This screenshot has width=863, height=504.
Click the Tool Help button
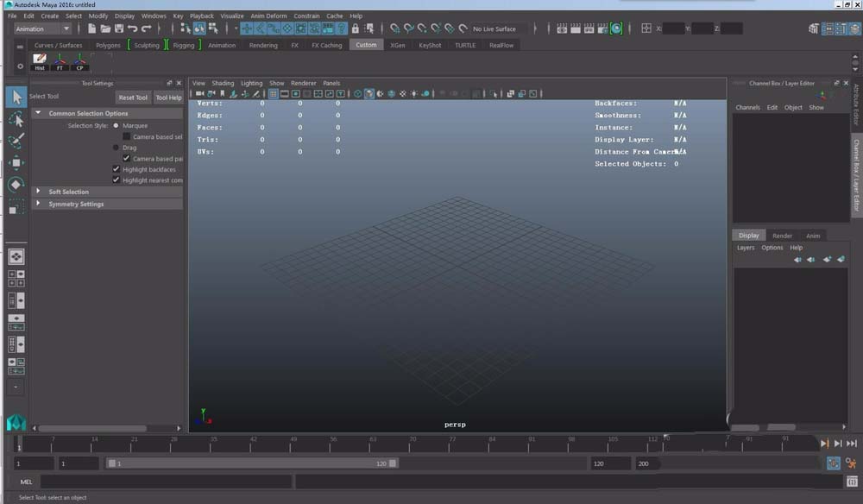coord(168,98)
